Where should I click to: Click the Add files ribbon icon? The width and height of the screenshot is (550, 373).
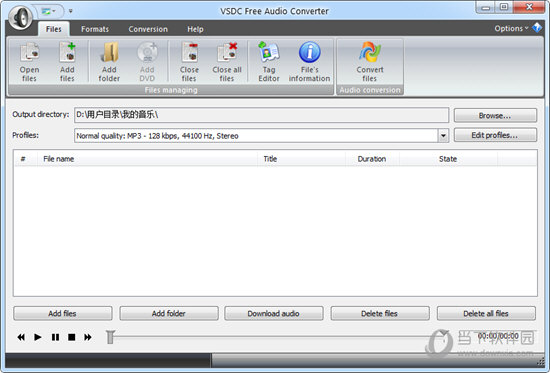[x=67, y=62]
